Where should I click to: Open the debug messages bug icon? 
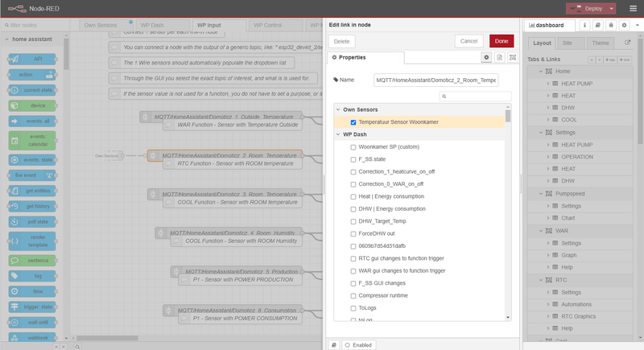pos(611,25)
